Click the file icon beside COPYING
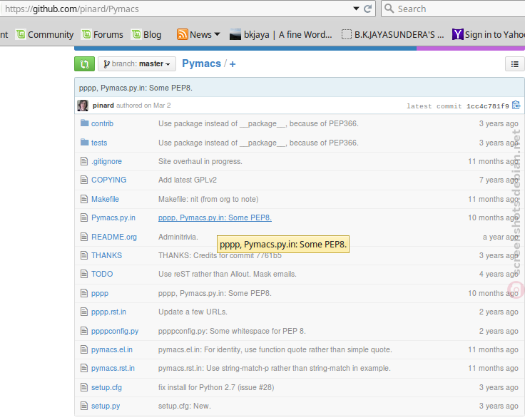525x420 pixels. 84,180
